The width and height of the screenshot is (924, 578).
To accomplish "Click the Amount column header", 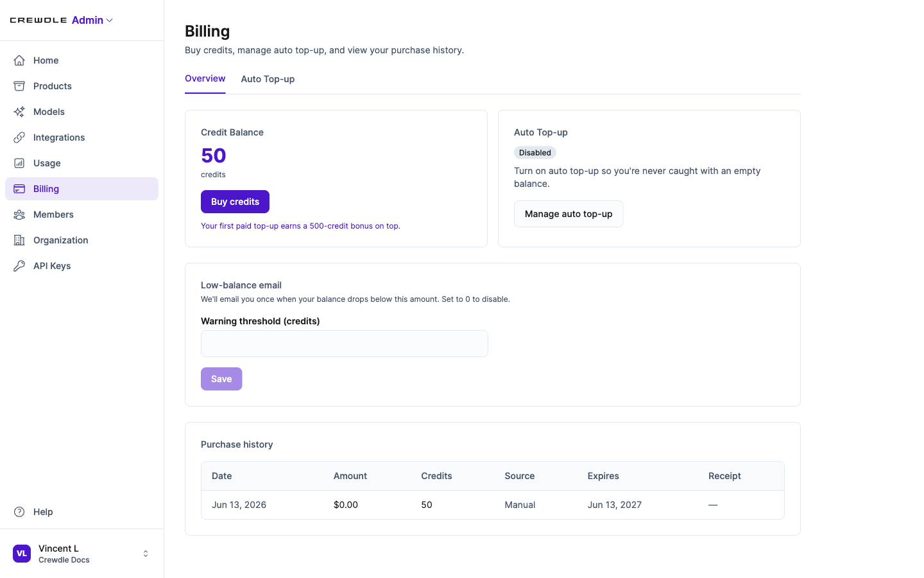I will click(350, 476).
